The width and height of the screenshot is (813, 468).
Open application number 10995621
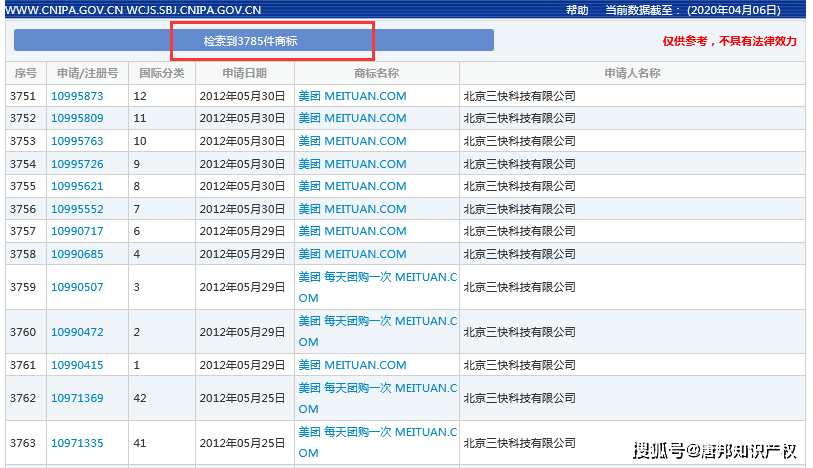pyautogui.click(x=77, y=186)
